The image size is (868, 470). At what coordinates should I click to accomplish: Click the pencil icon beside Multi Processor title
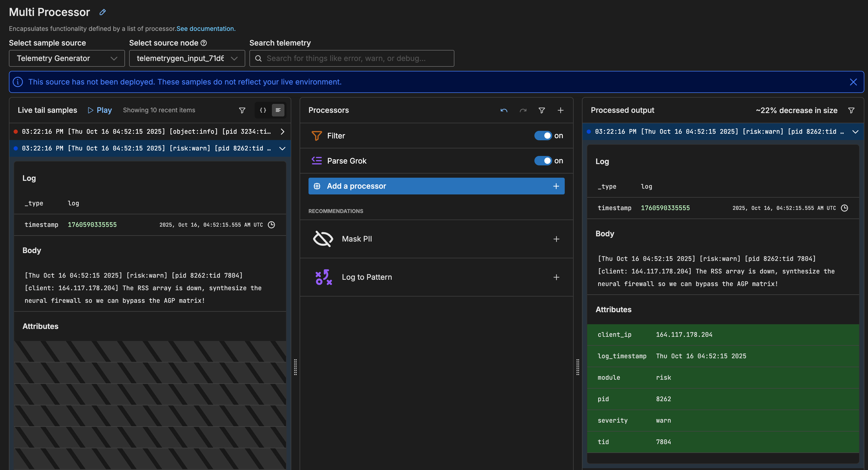[103, 12]
